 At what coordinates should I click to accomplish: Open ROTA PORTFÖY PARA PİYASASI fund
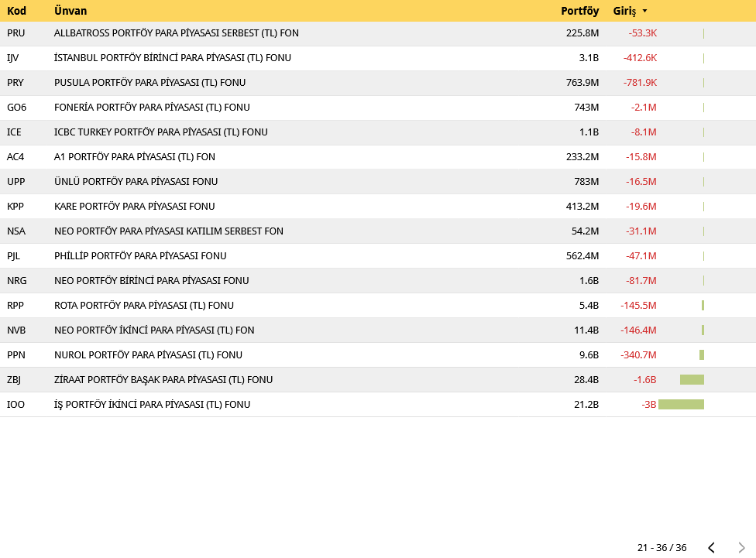click(x=143, y=306)
